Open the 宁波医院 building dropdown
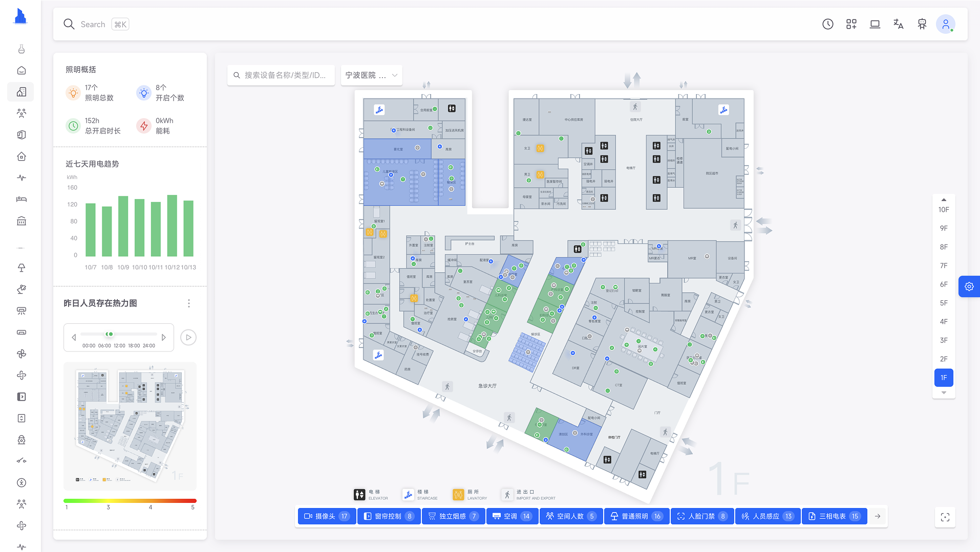This screenshot has width=980, height=552. [x=371, y=75]
